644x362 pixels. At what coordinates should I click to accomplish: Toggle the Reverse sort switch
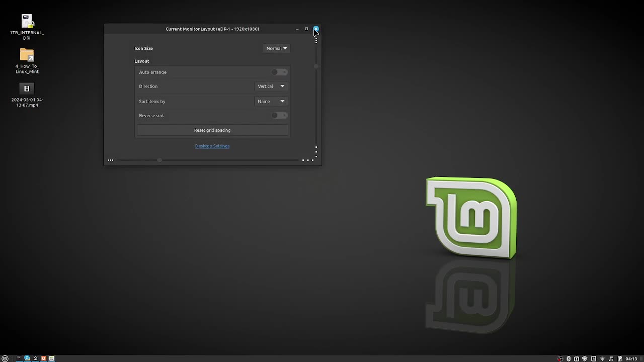click(279, 115)
